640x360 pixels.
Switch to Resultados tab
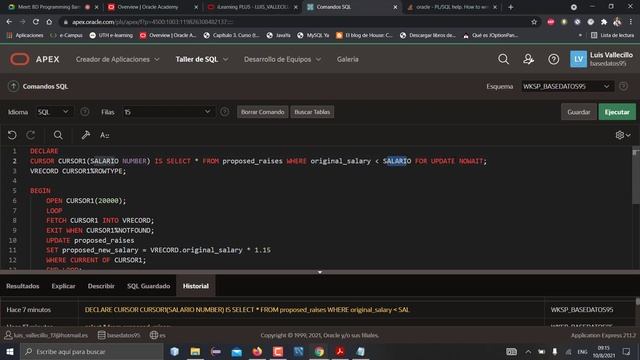click(x=23, y=286)
